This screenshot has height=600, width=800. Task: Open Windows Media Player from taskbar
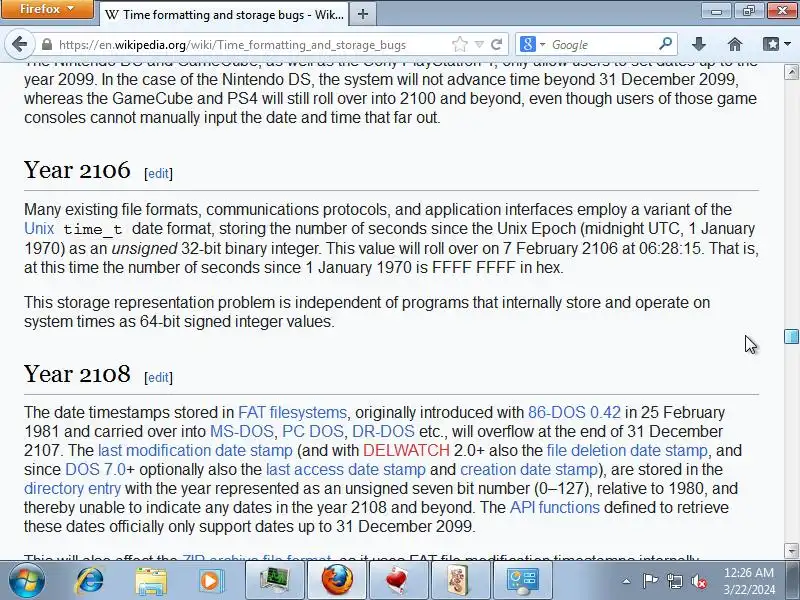tap(211, 581)
